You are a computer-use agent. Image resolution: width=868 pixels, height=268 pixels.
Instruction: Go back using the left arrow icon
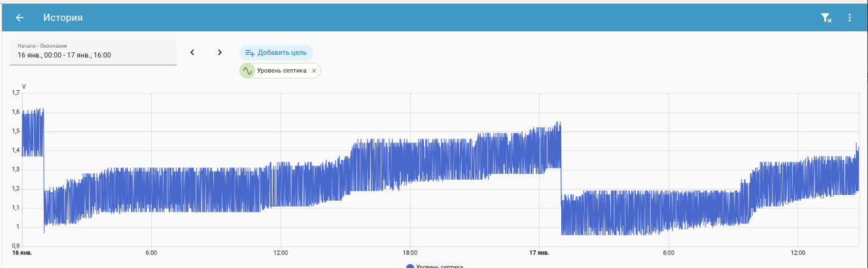[20, 18]
